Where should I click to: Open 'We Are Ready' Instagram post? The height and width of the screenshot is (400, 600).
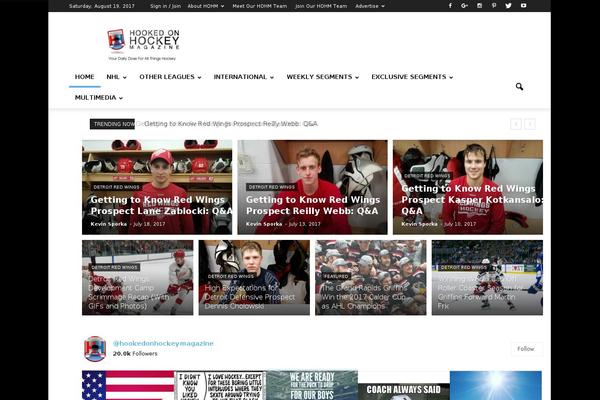pyautogui.click(x=312, y=385)
